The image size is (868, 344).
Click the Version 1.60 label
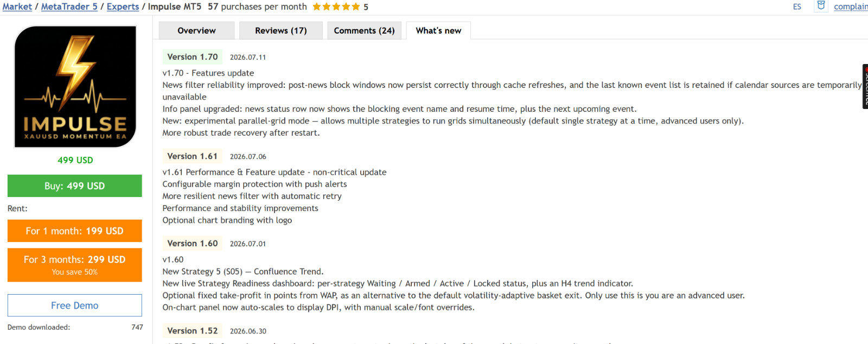(x=193, y=244)
